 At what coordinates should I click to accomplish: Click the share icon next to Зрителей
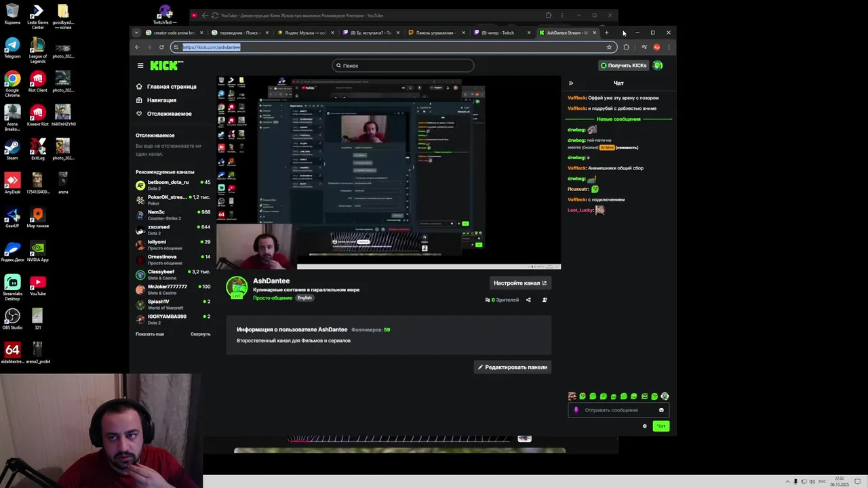click(x=528, y=300)
